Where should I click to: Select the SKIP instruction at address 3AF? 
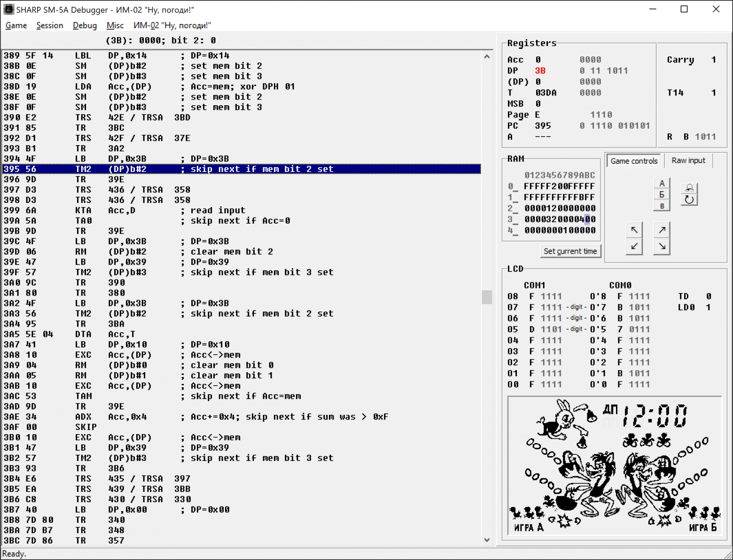242,427
